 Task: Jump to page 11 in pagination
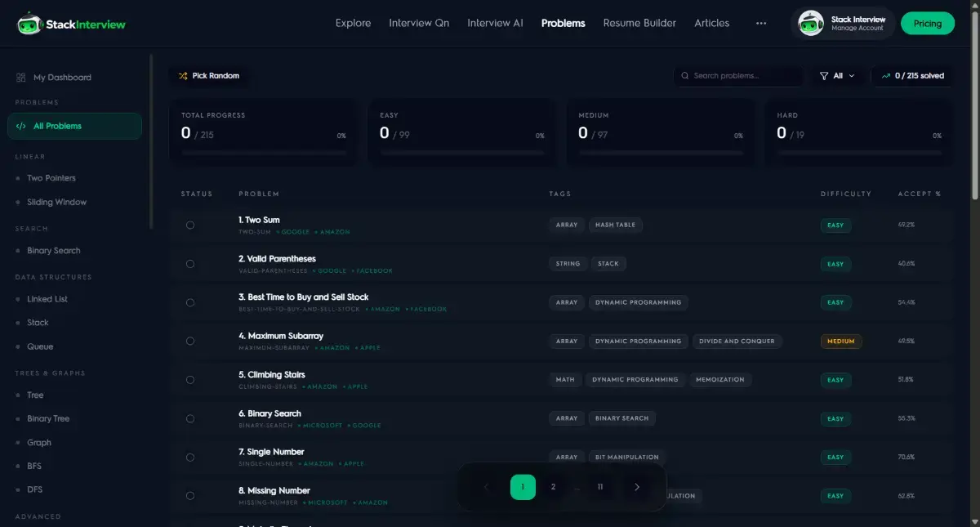[600, 487]
